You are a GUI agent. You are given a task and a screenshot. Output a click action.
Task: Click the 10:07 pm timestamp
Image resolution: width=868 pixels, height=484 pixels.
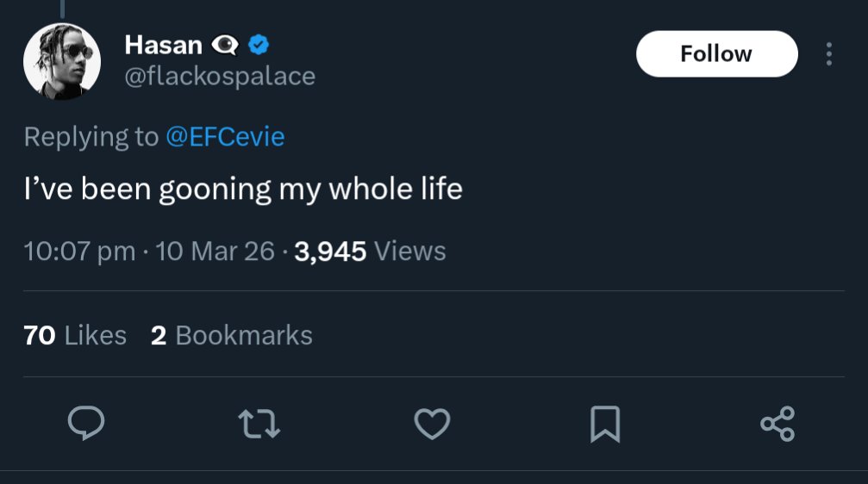79,251
